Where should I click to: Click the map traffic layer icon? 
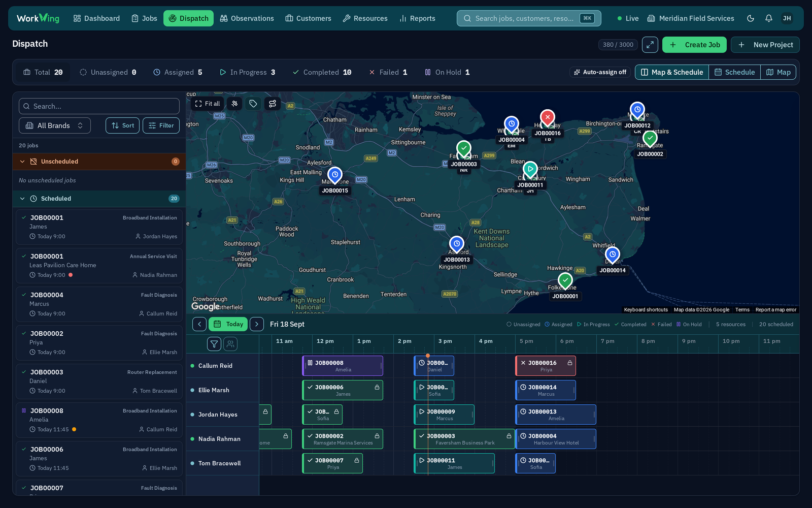click(x=234, y=104)
